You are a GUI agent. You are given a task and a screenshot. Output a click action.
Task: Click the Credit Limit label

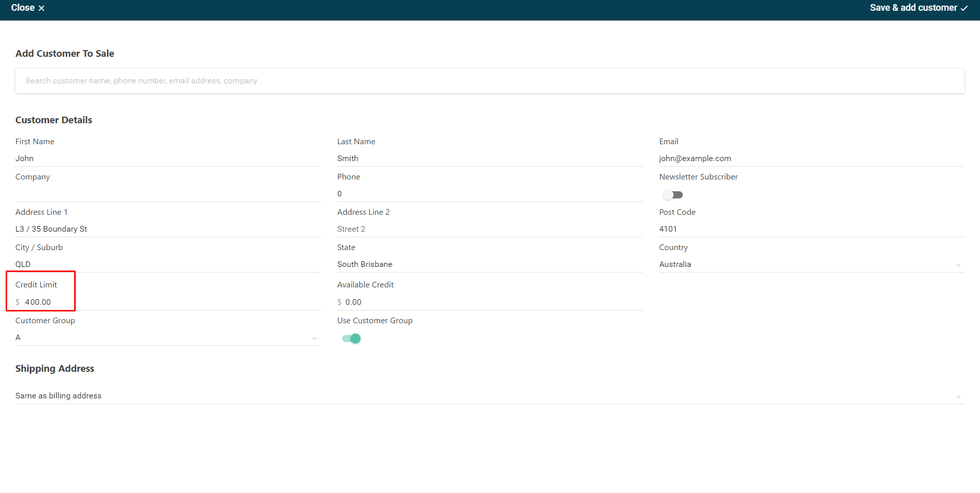click(x=36, y=285)
